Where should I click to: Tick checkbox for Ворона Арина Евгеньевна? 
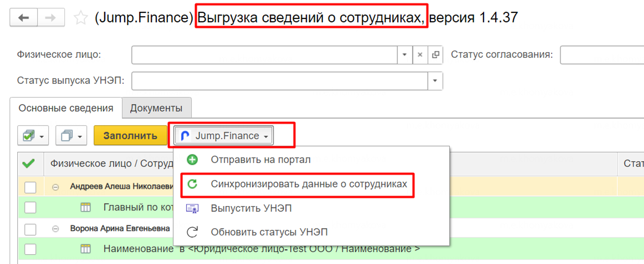pyautogui.click(x=30, y=229)
